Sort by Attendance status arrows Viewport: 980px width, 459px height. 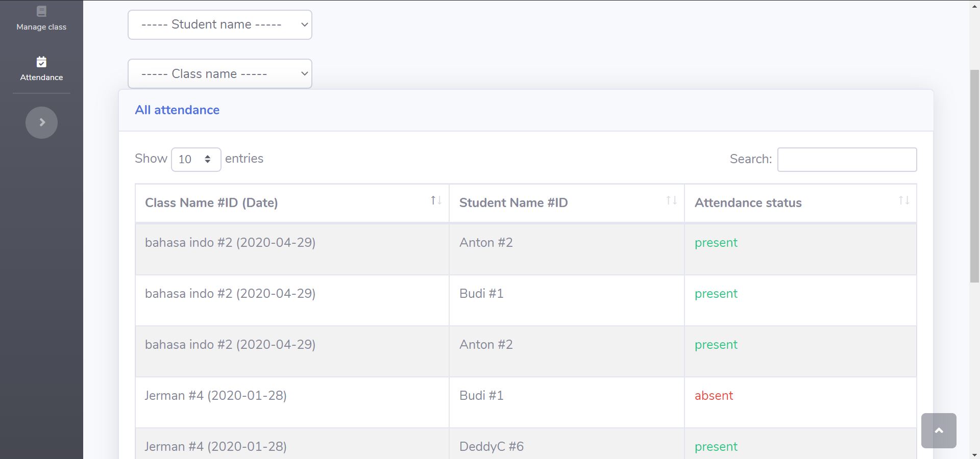(903, 200)
